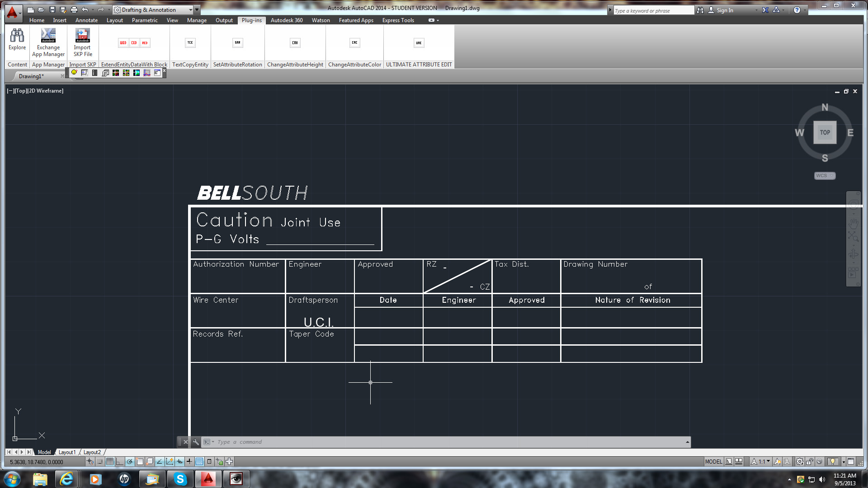Toggle lock UI padlock in status bar

(810, 462)
